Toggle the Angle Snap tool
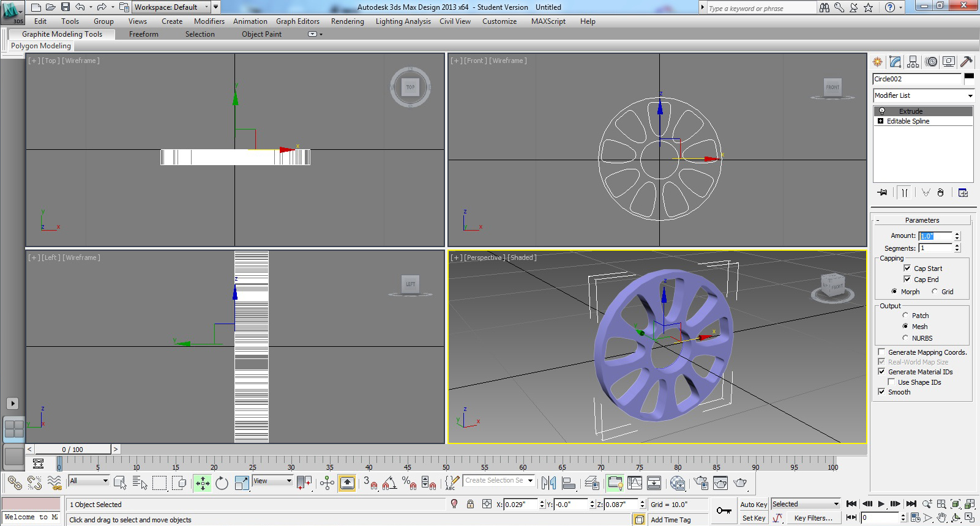 point(389,483)
